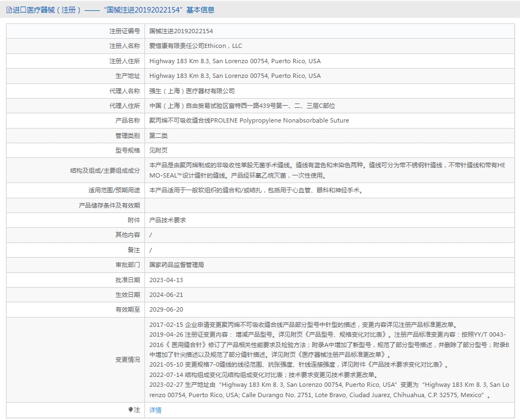
Task: Click the 变更情况 row label
Action: (128, 360)
